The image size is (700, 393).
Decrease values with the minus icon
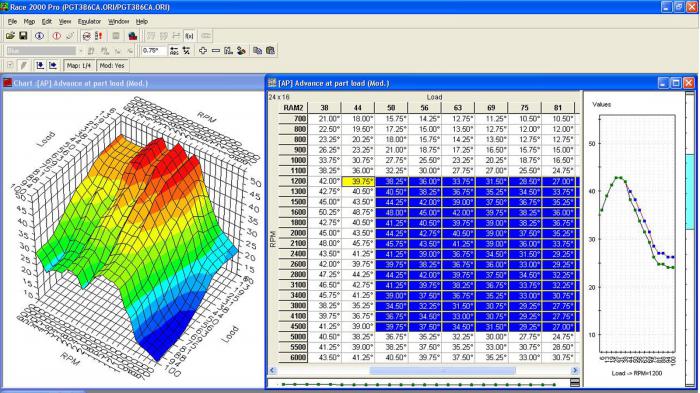pos(216,51)
